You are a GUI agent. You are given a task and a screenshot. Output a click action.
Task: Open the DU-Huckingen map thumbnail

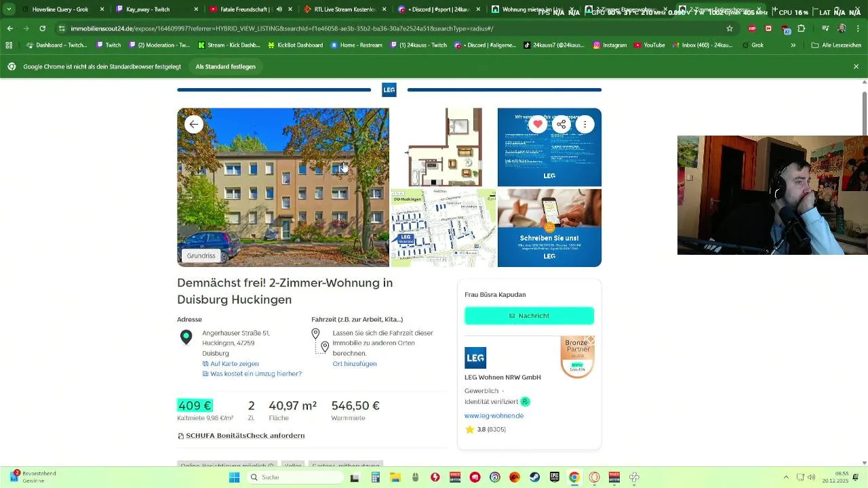pyautogui.click(x=443, y=228)
